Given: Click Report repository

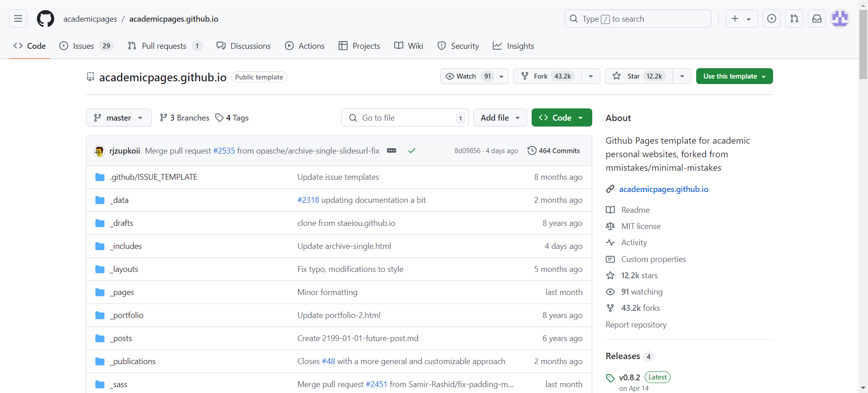Looking at the screenshot, I should pos(636,324).
